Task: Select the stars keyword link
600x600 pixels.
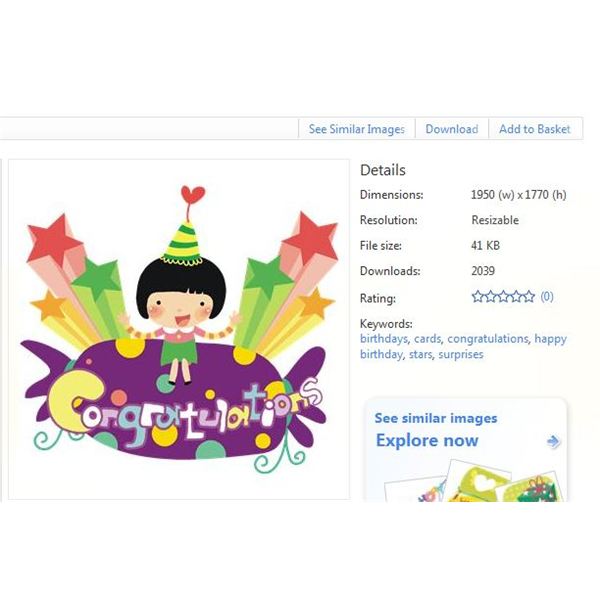Action: pos(421,354)
